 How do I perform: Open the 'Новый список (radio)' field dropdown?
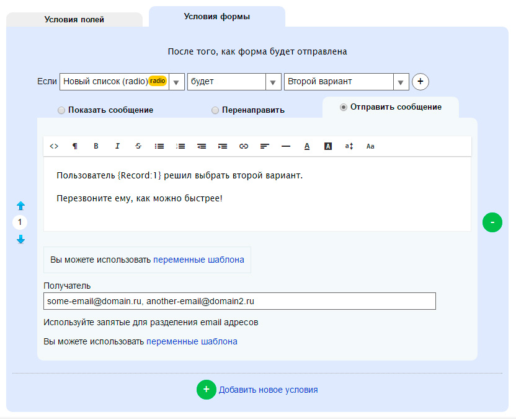(x=176, y=82)
